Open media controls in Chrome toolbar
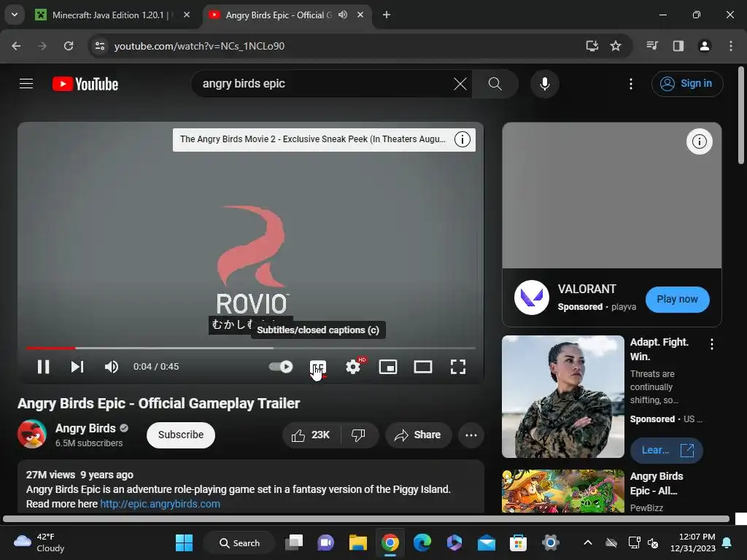The height and width of the screenshot is (560, 747). tap(652, 46)
